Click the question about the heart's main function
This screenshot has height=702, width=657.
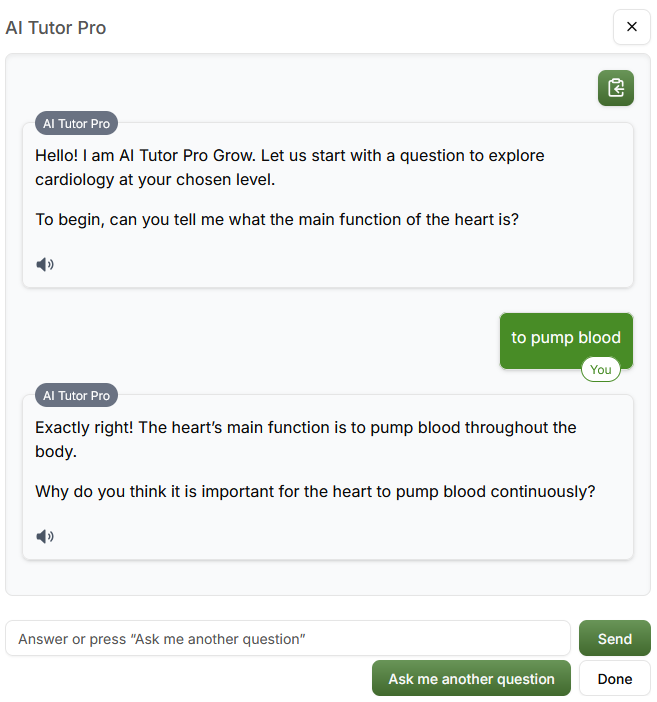277,219
